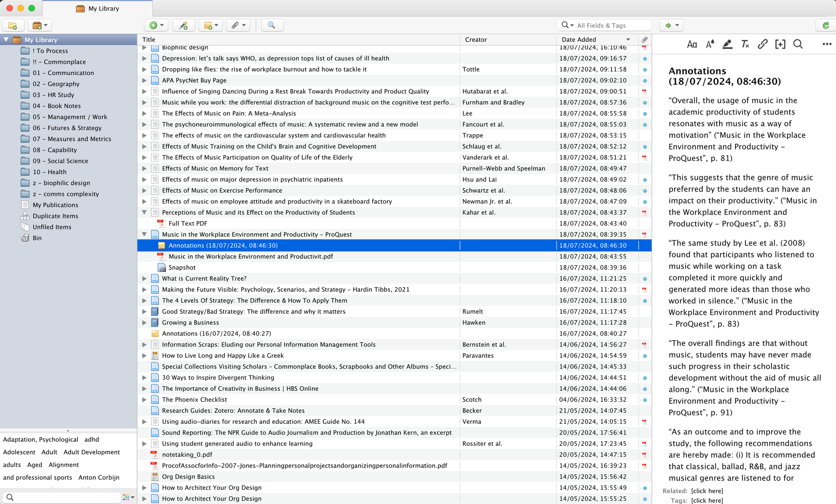This screenshot has width=836, height=504.
Task: Insert a citation with the [+] icon
Action: (x=780, y=44)
